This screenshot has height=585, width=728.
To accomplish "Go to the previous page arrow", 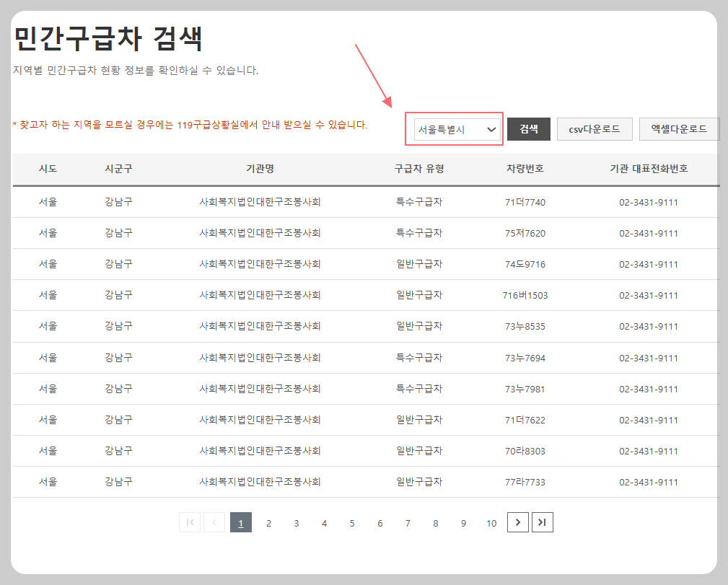I will coord(214,522).
